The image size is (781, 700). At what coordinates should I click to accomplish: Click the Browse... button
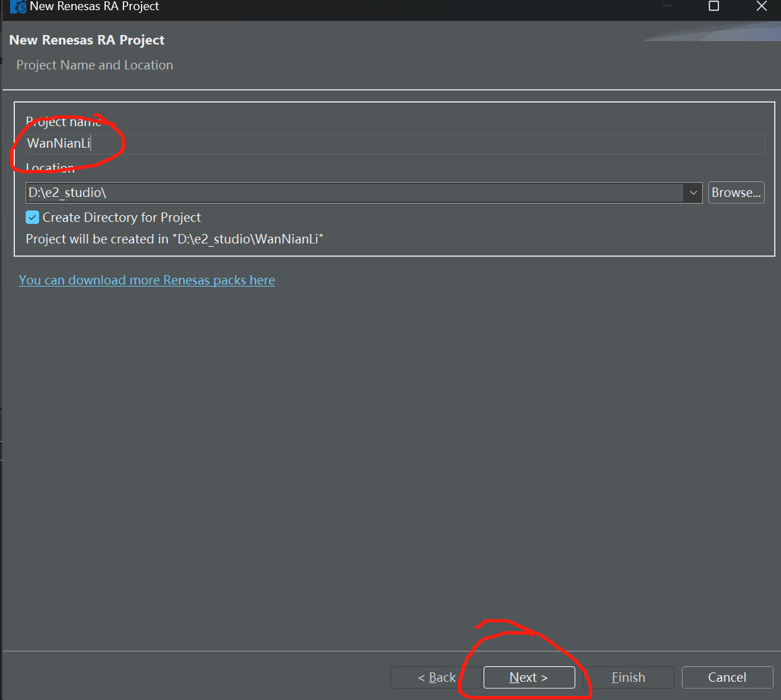(x=736, y=193)
